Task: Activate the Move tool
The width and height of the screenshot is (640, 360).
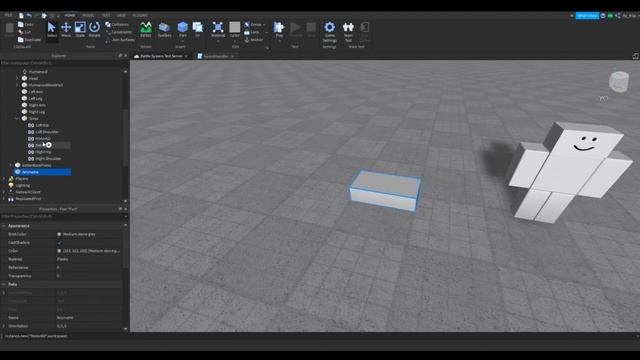Action: pyautogui.click(x=66, y=29)
